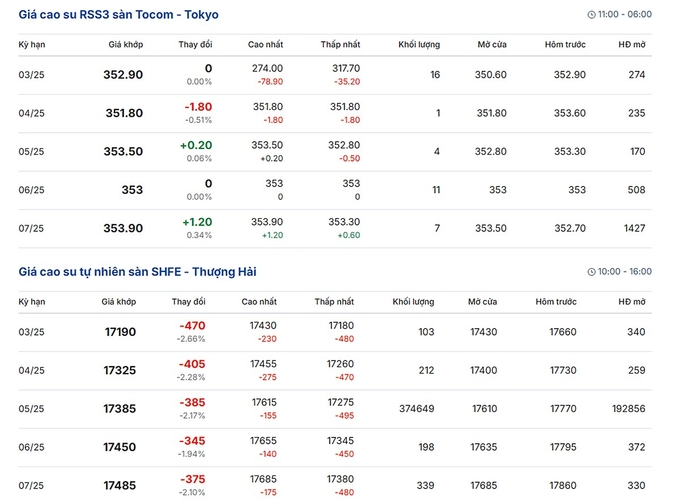Select the SHFE 05/25 contract row

(335, 409)
